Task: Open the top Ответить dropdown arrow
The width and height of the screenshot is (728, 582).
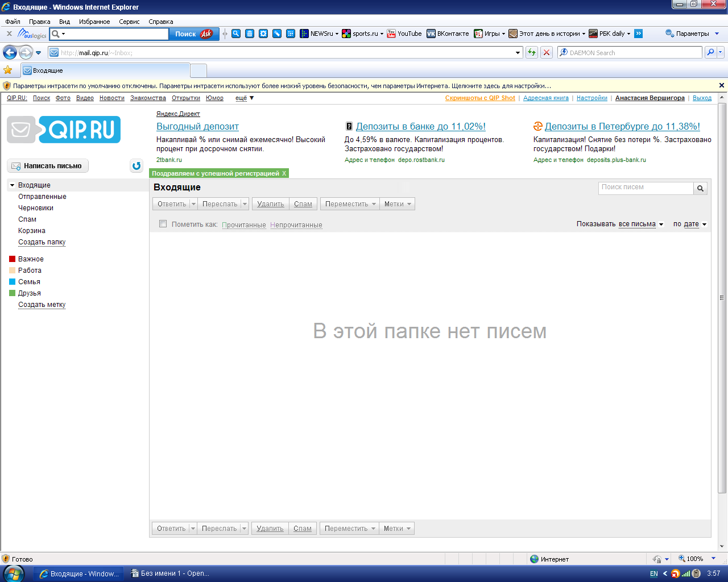Action: [x=193, y=204]
